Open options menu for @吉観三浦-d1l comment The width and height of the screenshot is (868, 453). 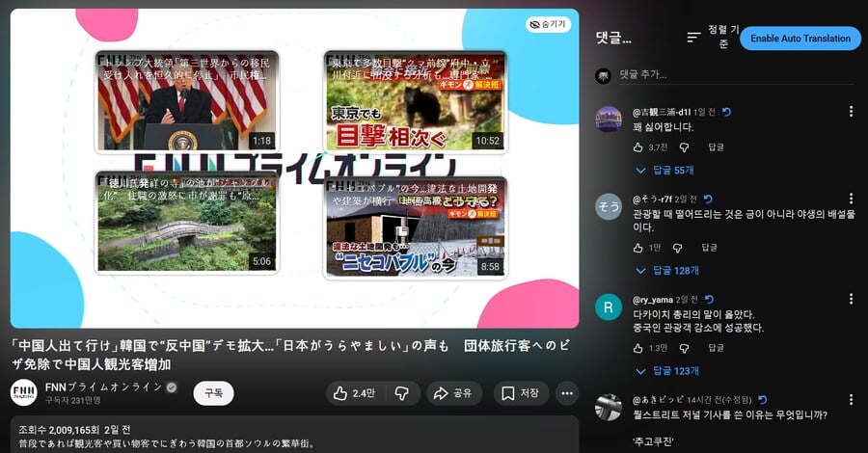tap(851, 111)
